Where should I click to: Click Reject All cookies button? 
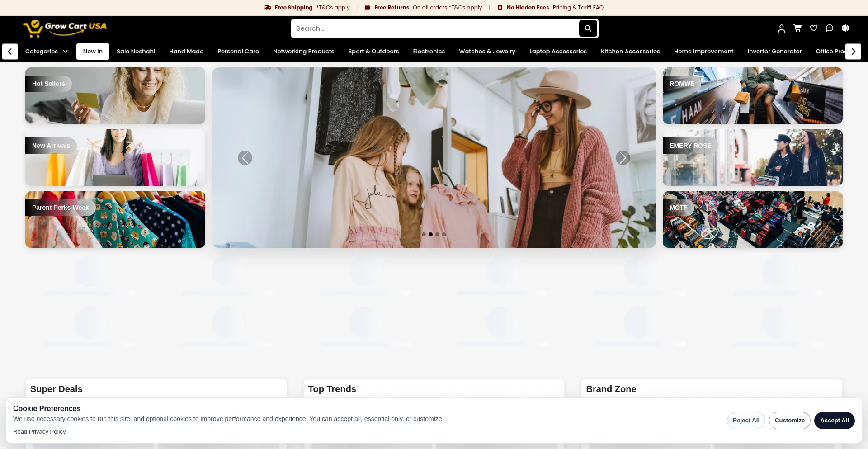tap(746, 421)
